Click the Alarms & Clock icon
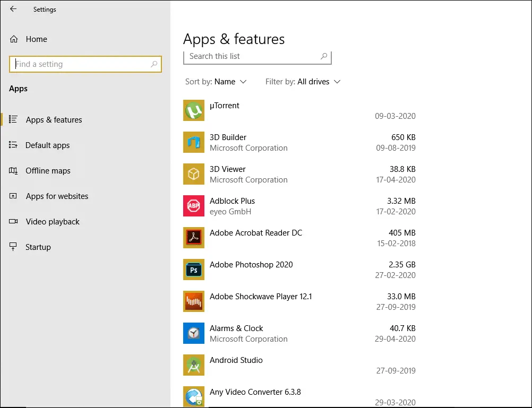The width and height of the screenshot is (532, 408). coord(194,333)
